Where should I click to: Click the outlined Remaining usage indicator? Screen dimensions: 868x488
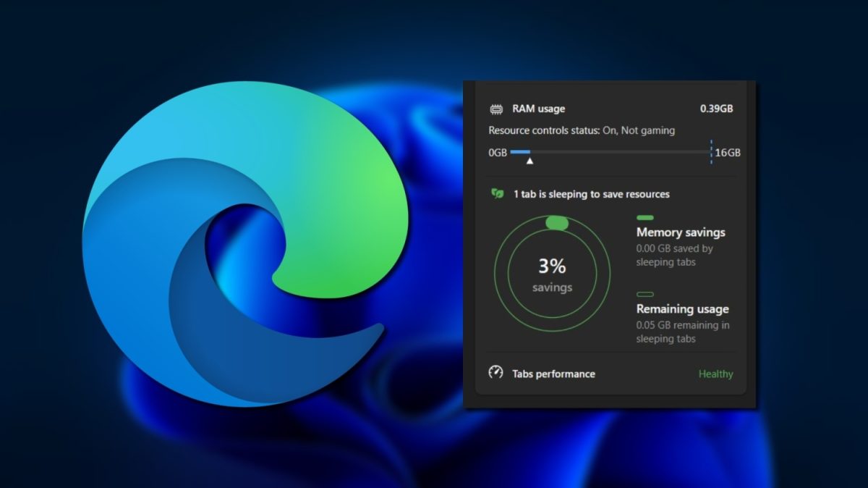coord(644,294)
